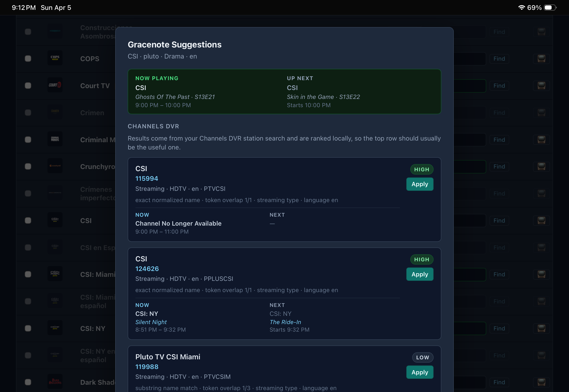Image resolution: width=569 pixels, height=392 pixels.
Task: Click the COPS channel logo
Action: 55,58
